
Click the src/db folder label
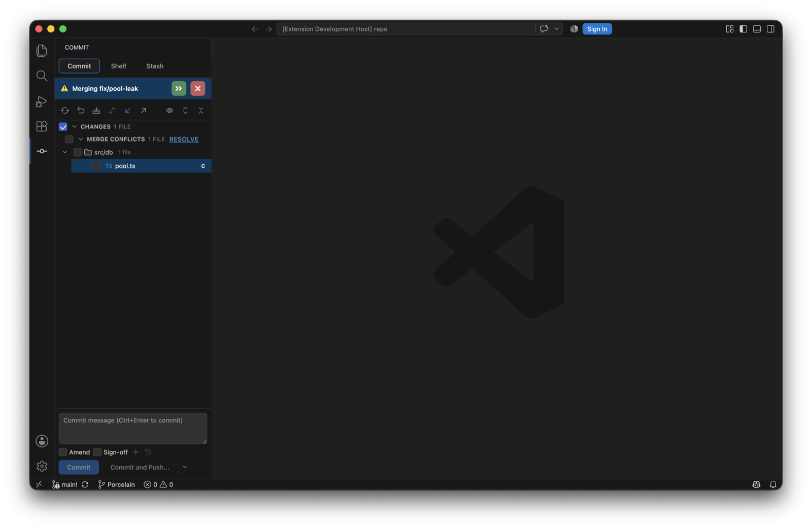104,152
